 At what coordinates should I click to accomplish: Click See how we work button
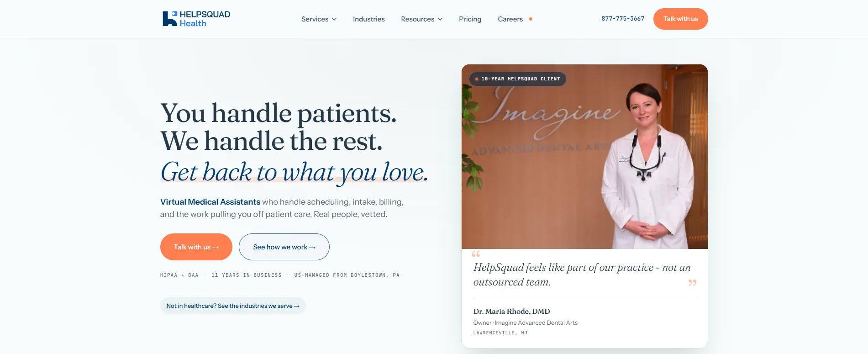click(284, 247)
